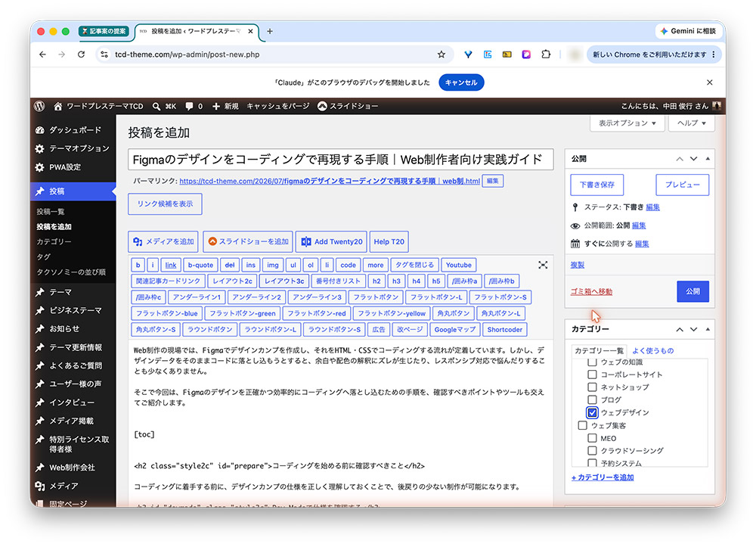Toggle collapse of the 公開 panel

(x=708, y=159)
